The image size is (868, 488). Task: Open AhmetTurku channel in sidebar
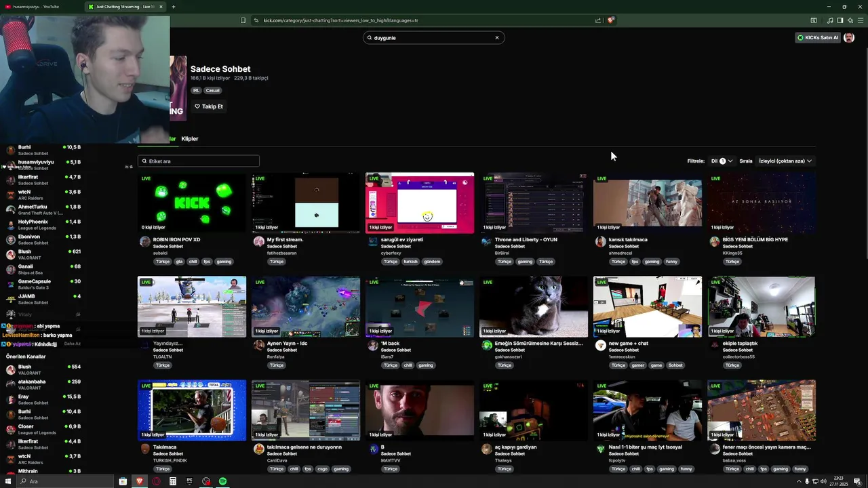[43, 209]
